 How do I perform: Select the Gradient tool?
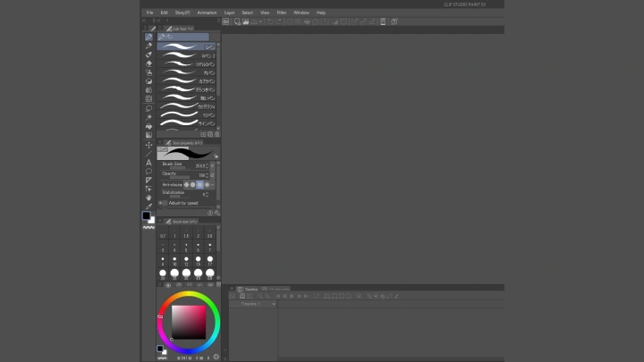pyautogui.click(x=148, y=135)
